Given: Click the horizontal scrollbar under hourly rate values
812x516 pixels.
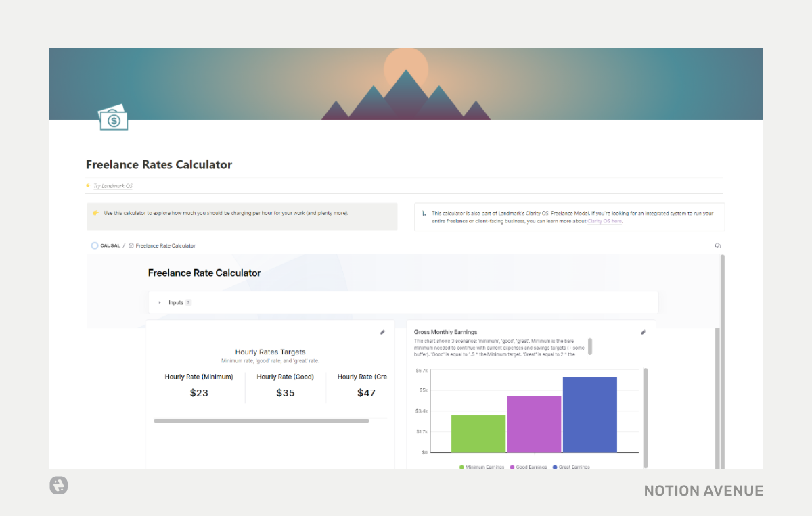Looking at the screenshot, I should 262,420.
